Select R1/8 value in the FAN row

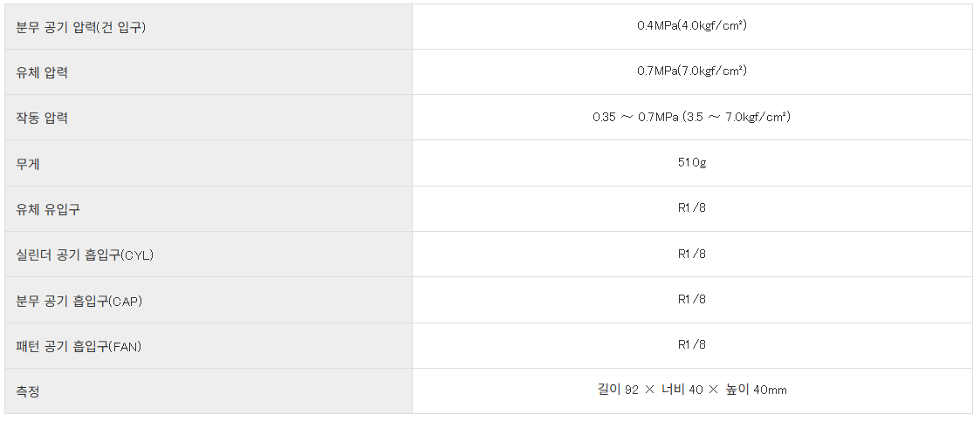coord(692,344)
